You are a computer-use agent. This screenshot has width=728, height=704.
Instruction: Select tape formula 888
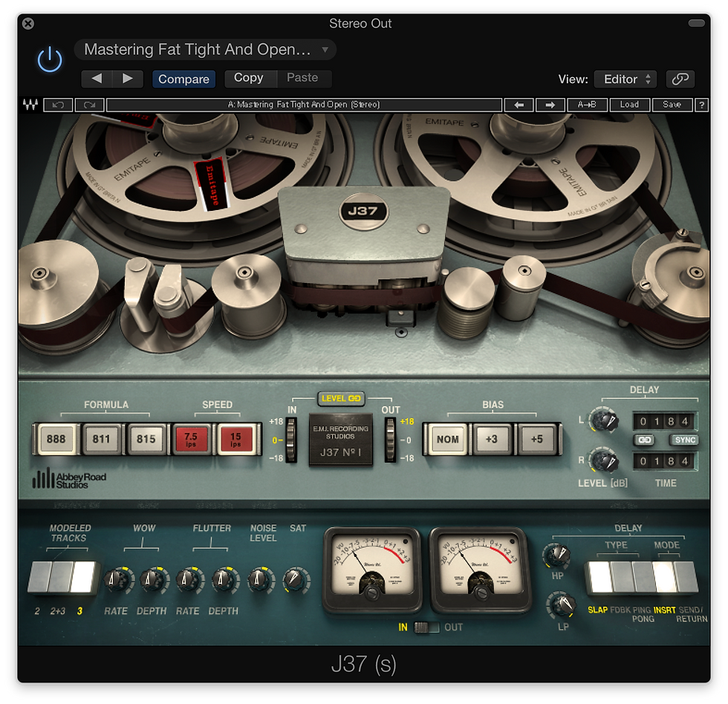[x=56, y=439]
